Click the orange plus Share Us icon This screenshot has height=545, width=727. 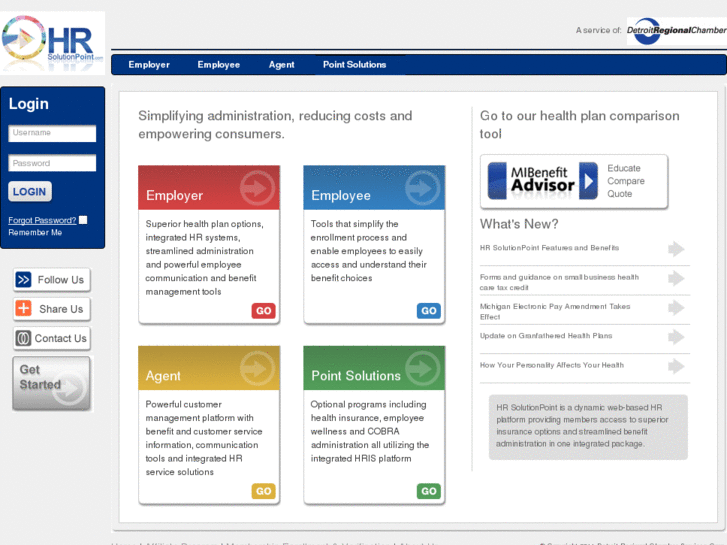click(23, 308)
